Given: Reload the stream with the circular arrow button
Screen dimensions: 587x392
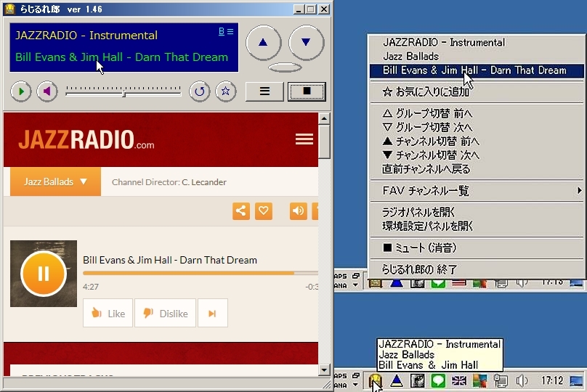Looking at the screenshot, I should coord(200,91).
